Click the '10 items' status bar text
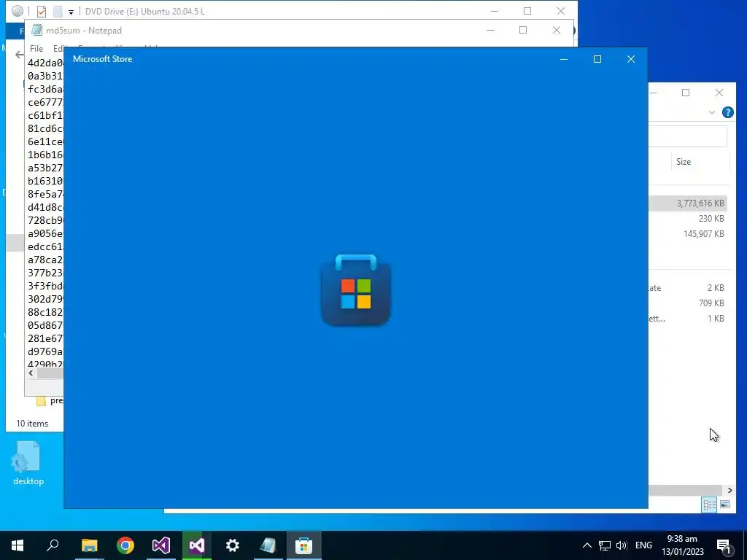 click(x=32, y=424)
